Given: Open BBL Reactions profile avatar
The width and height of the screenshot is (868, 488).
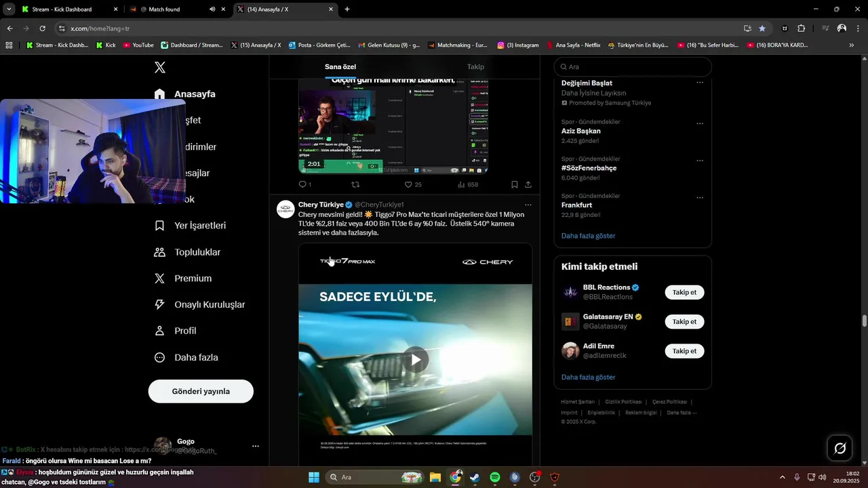Looking at the screenshot, I should pyautogui.click(x=570, y=292).
